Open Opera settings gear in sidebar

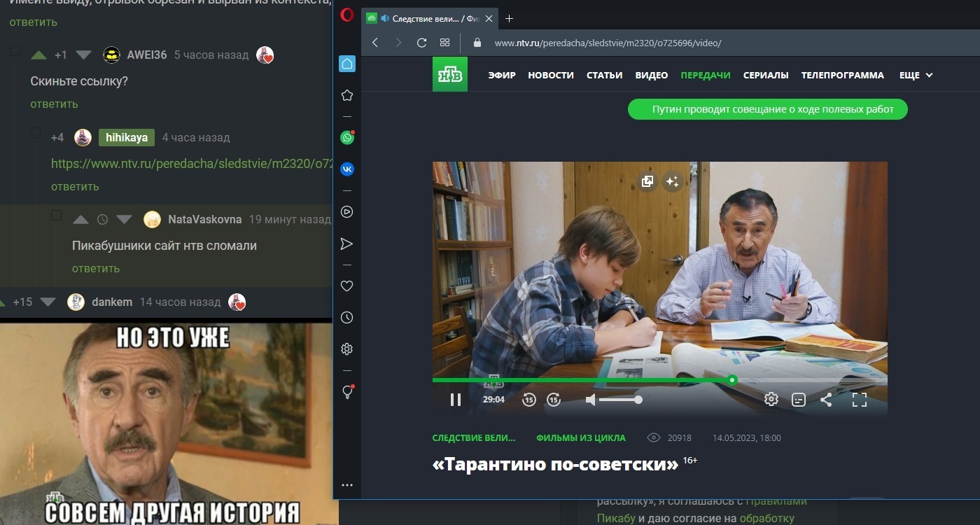[347, 349]
